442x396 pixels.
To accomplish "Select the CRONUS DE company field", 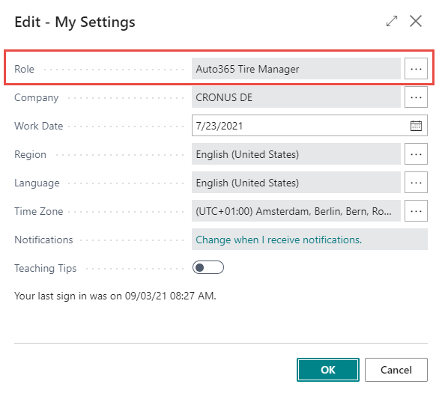I will pos(296,97).
